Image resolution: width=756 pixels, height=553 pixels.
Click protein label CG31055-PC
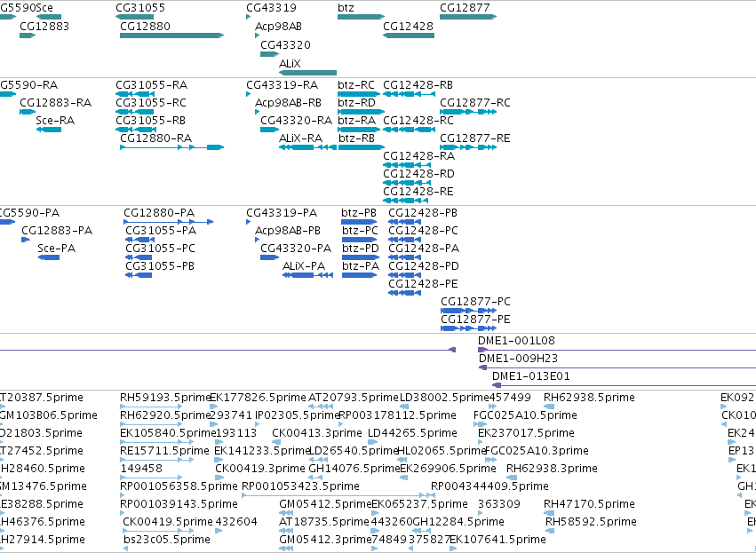pos(161,248)
